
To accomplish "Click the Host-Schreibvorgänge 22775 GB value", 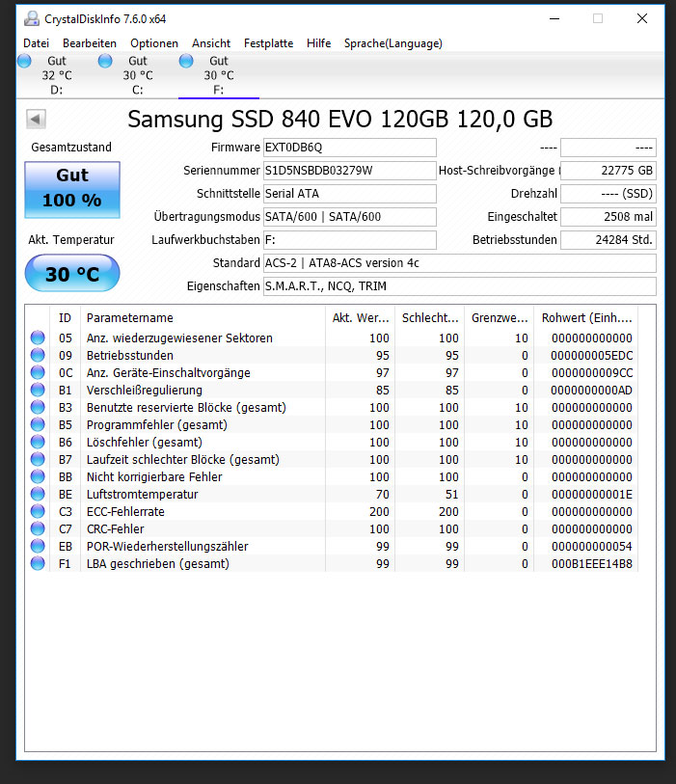I will tap(608, 171).
